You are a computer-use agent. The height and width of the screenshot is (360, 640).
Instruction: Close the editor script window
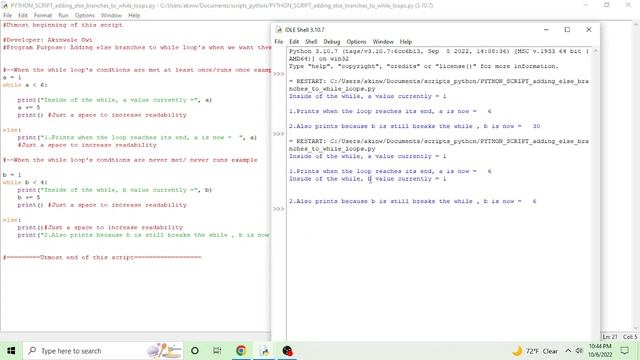[628, 5]
